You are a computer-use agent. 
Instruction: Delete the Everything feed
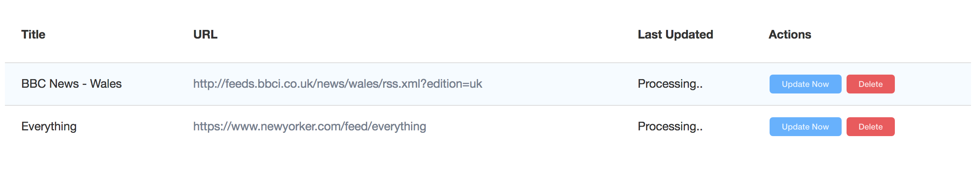[x=870, y=127]
